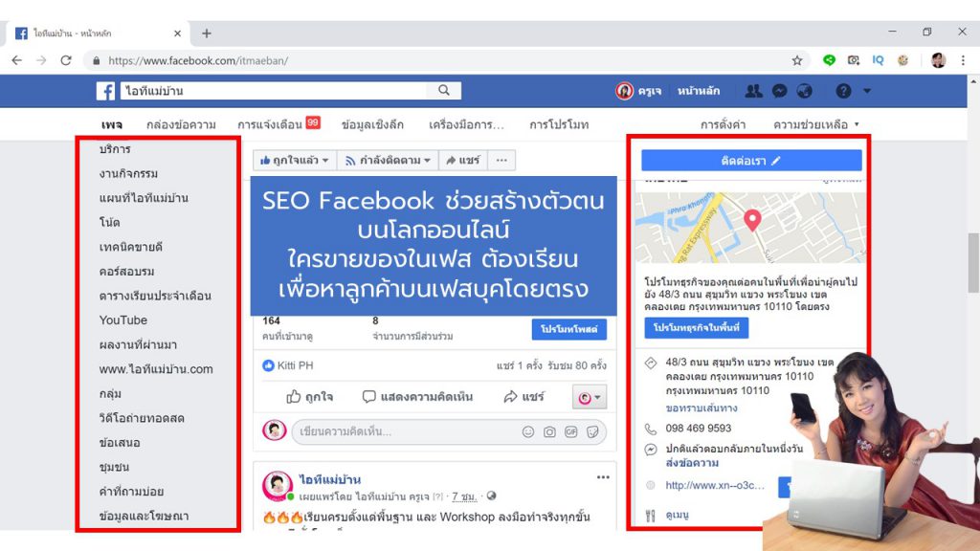Open the Help question mark icon

tap(842, 91)
